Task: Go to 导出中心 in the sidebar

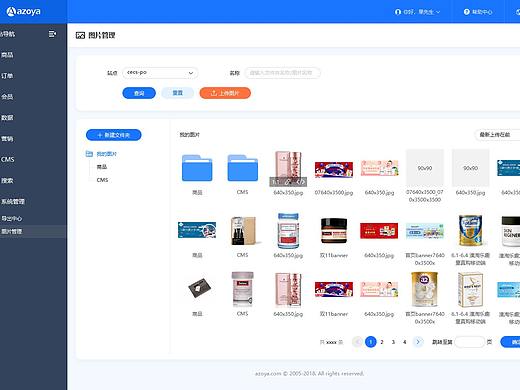Action: (x=12, y=218)
